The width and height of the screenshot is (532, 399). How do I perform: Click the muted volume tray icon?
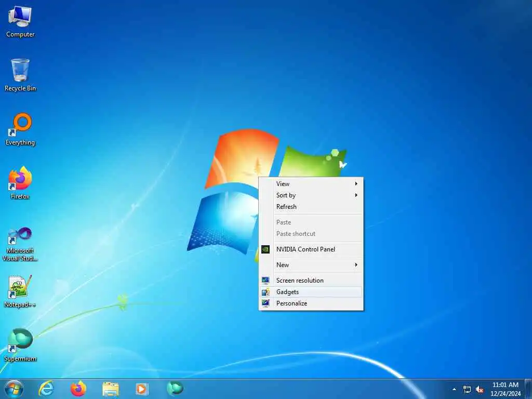pos(480,390)
